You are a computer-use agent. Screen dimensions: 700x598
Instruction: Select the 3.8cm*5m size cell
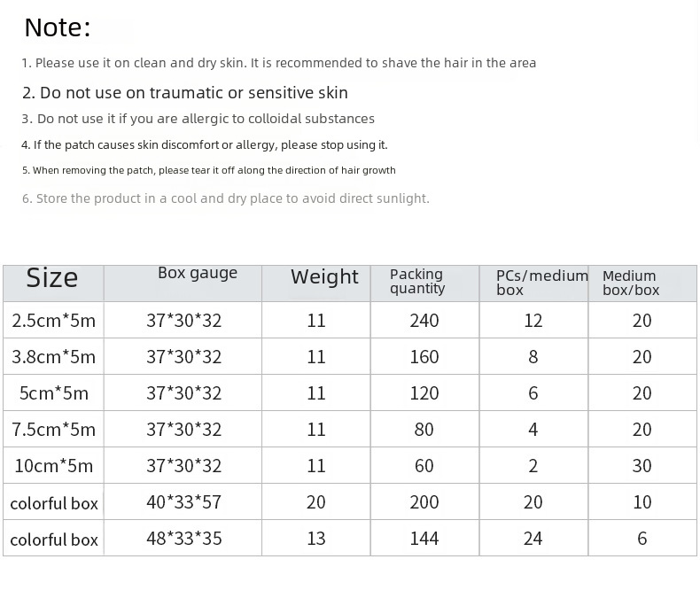click(x=53, y=357)
